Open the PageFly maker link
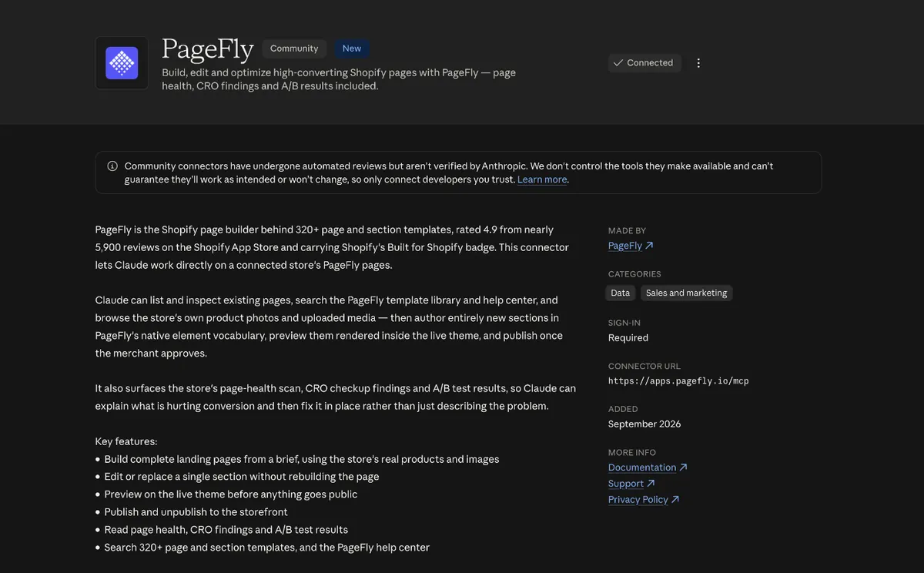The image size is (924, 573). point(625,246)
